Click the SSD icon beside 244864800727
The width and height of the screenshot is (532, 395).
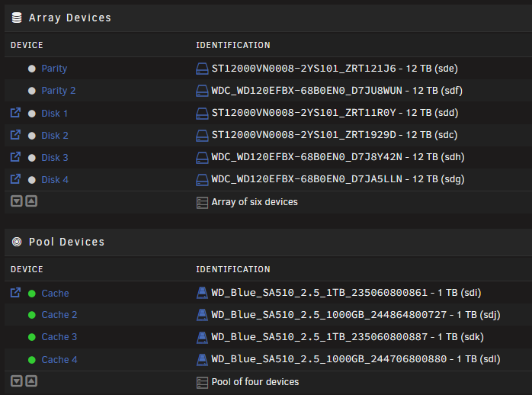coord(202,315)
